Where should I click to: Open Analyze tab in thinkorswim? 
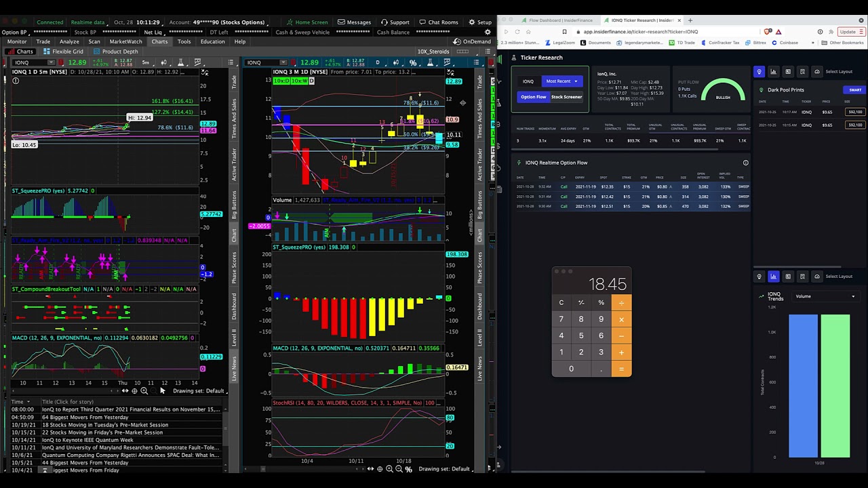pyautogui.click(x=69, y=41)
